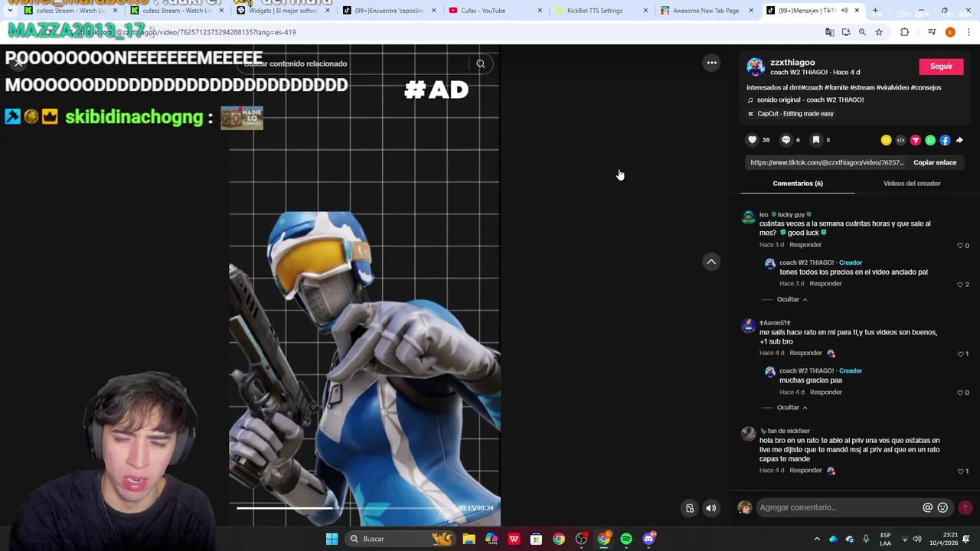980x551 pixels.
Task: Open the zzxthiagoo username link
Action: [x=792, y=63]
